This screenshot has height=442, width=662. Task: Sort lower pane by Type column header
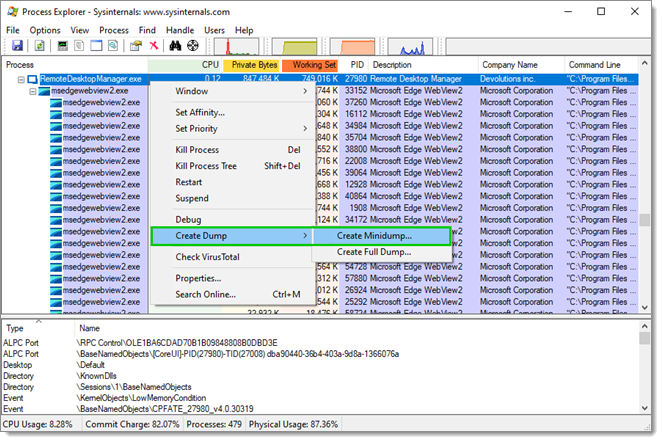point(38,328)
